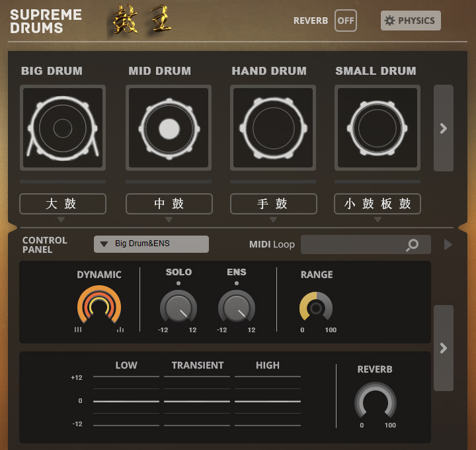476x450 pixels.
Task: Expand the arrow beneath 中鼓 button
Action: point(169,220)
